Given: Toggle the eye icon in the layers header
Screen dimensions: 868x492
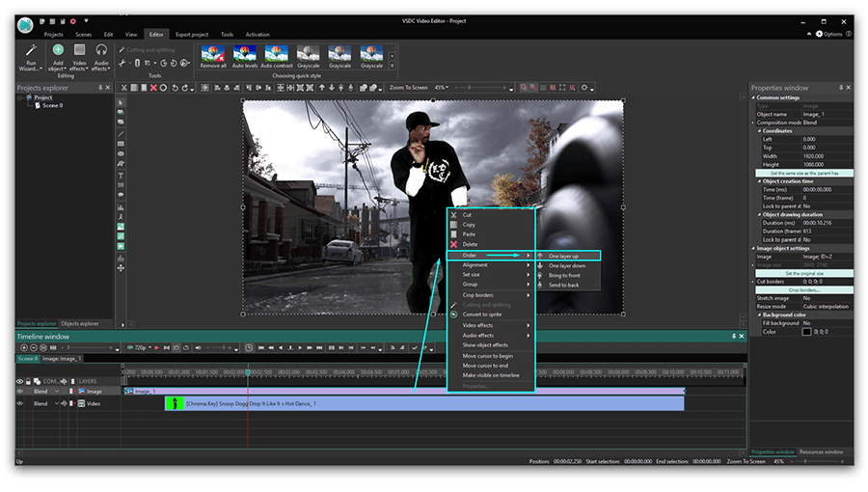Looking at the screenshot, I should pyautogui.click(x=20, y=381).
